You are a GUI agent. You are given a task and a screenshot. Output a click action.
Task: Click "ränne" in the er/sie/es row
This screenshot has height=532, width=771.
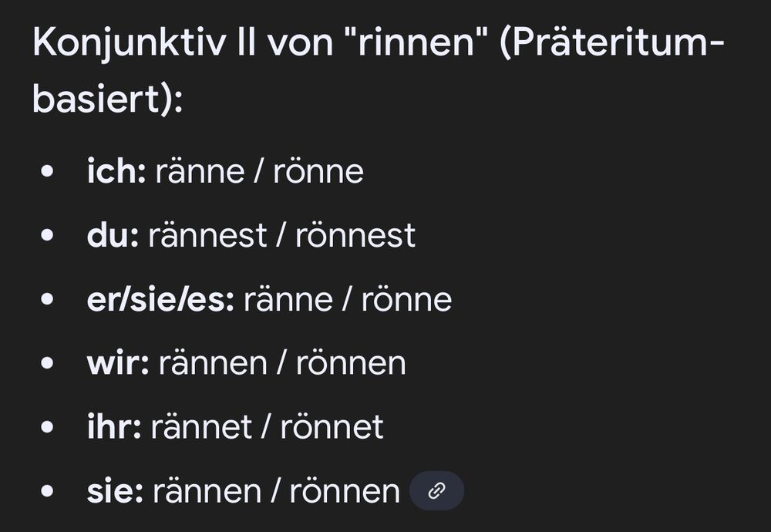(288, 299)
